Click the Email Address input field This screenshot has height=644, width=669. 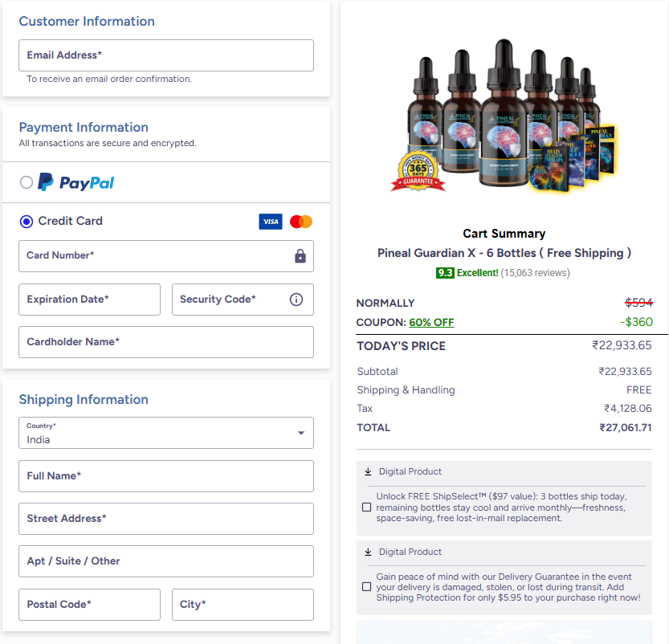pyautogui.click(x=165, y=55)
